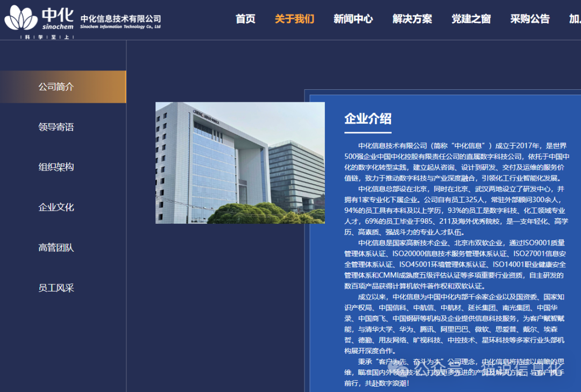
Task: View the 高管团队 page
Action: [x=56, y=247]
